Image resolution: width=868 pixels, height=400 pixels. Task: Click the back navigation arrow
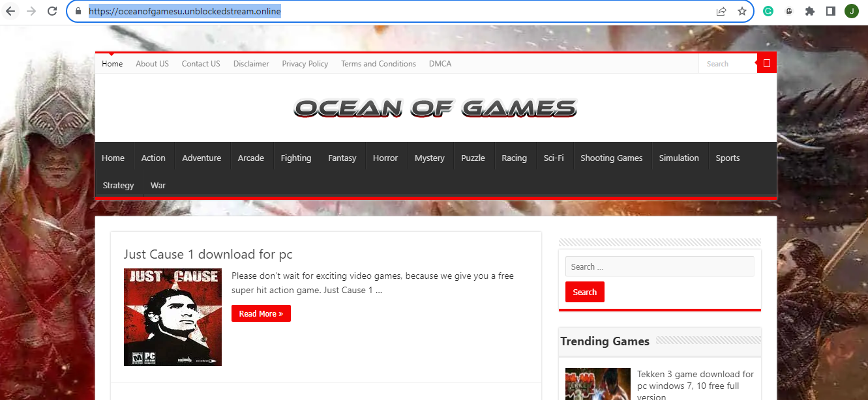pos(10,11)
